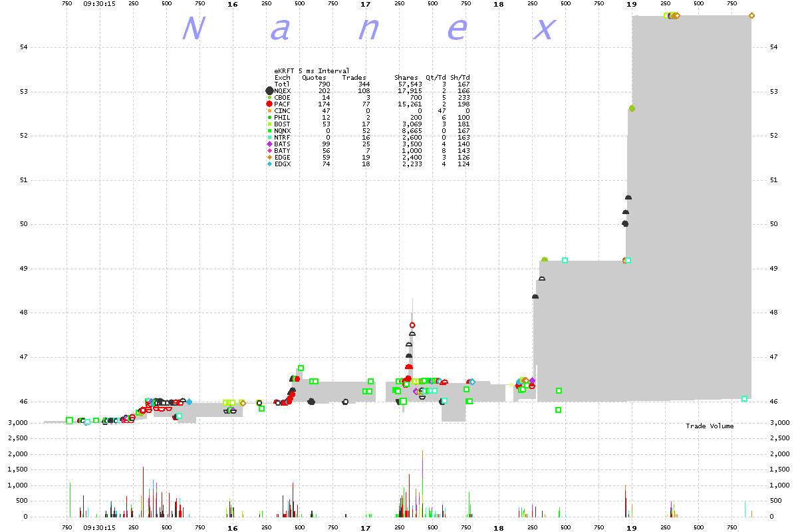Select the 'NQEX' exchange label

(x=283, y=91)
